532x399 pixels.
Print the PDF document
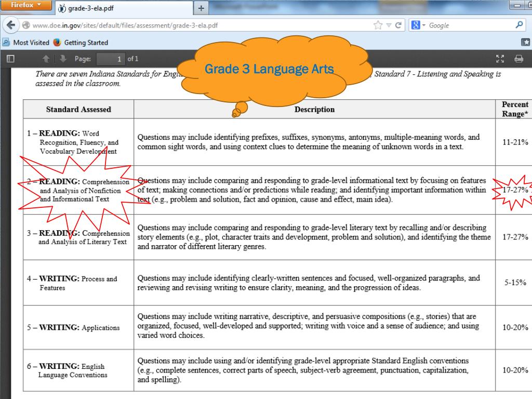[x=518, y=59]
